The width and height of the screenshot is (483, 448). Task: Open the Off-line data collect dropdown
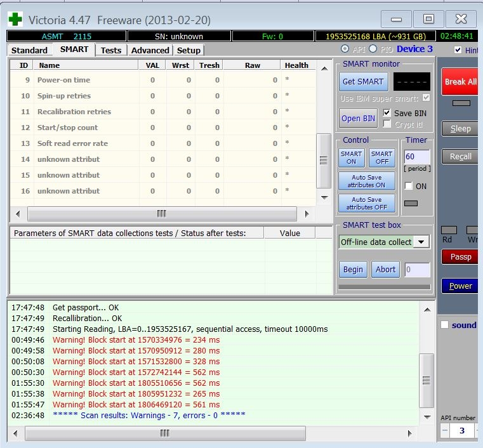click(x=421, y=242)
